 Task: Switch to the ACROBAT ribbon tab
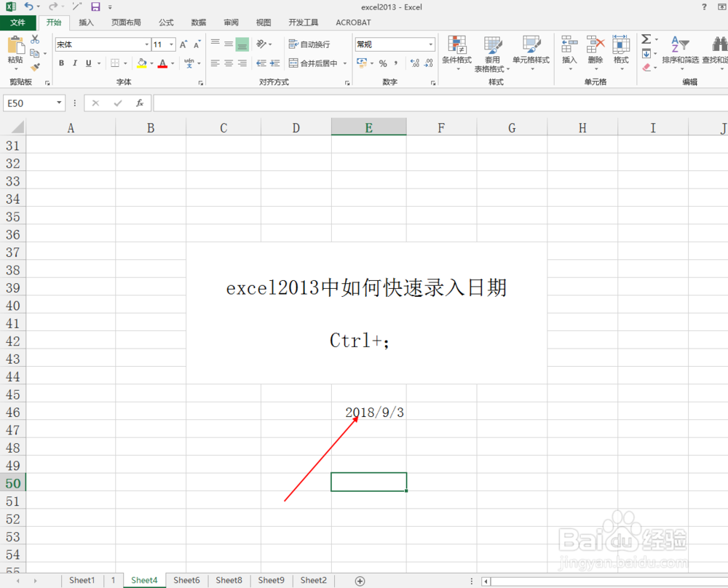pyautogui.click(x=353, y=23)
